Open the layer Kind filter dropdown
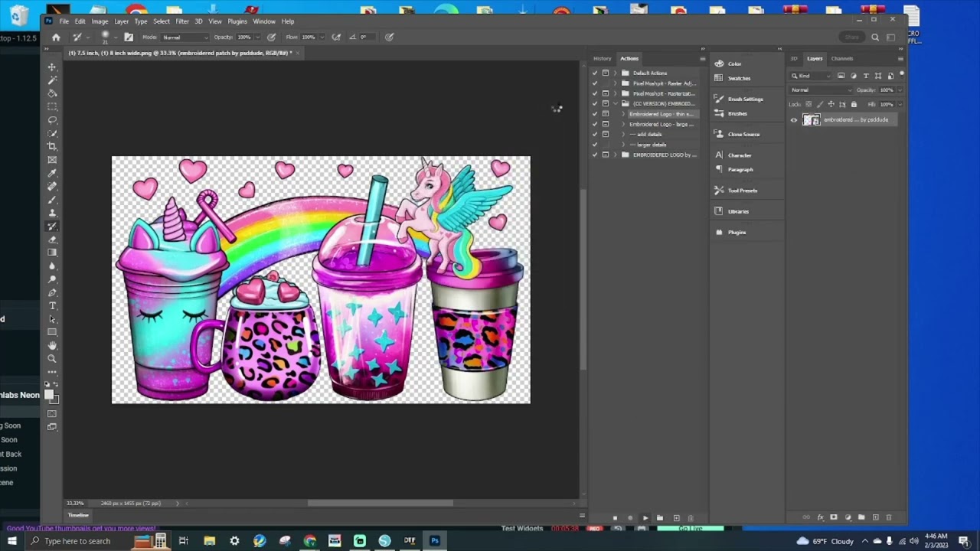980x551 pixels. click(812, 76)
